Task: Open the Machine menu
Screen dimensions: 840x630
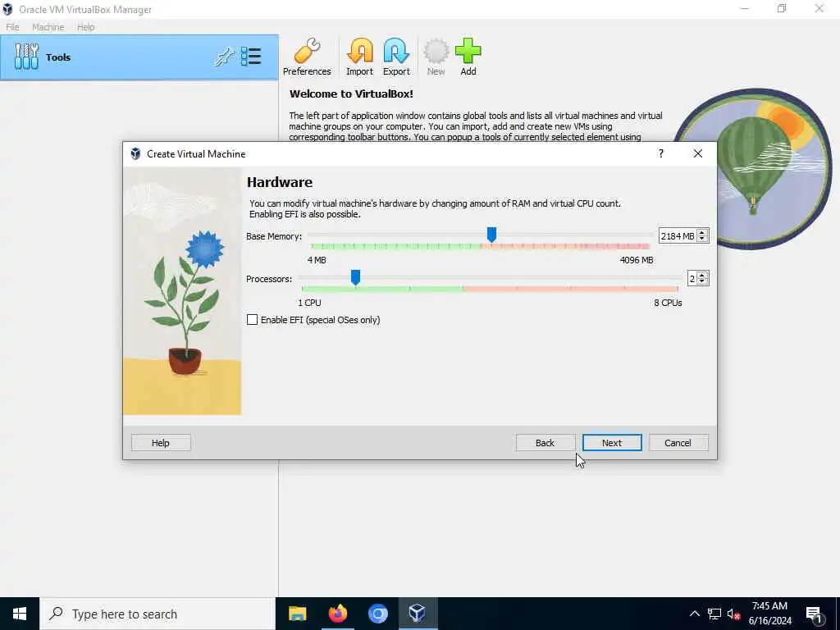Action: [48, 27]
